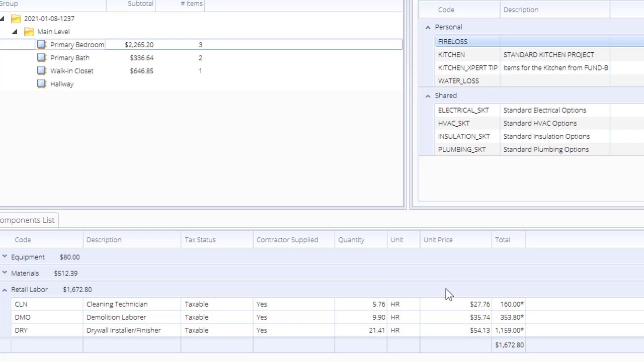The width and height of the screenshot is (644, 362).
Task: Collapse the Personal group
Action: click(428, 27)
